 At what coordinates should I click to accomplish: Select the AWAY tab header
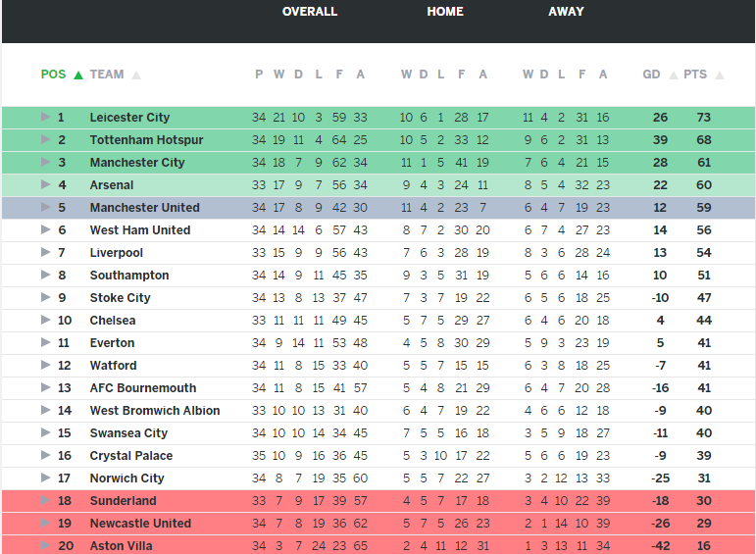coord(566,12)
